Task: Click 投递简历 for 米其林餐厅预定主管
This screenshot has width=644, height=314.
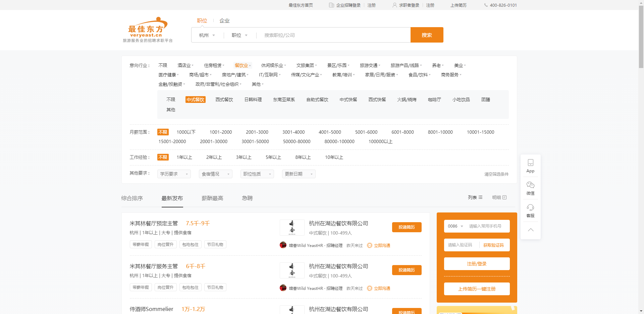Action: (407, 227)
